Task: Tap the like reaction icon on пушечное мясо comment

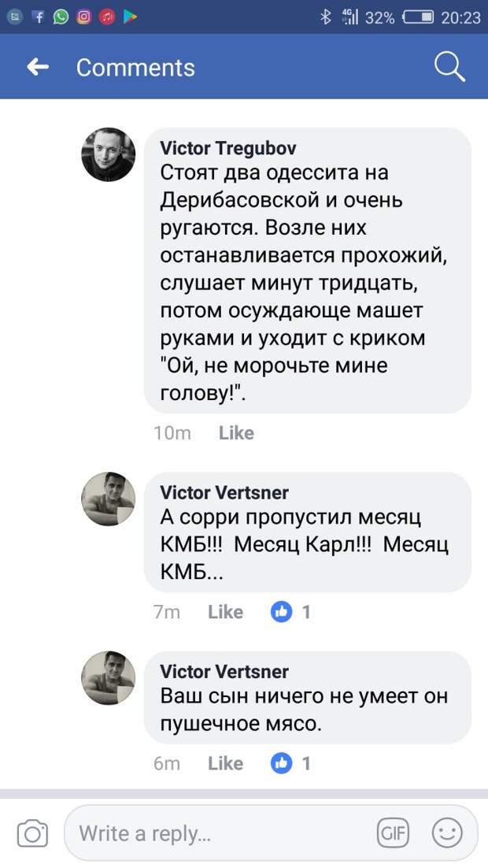Action: [282, 762]
